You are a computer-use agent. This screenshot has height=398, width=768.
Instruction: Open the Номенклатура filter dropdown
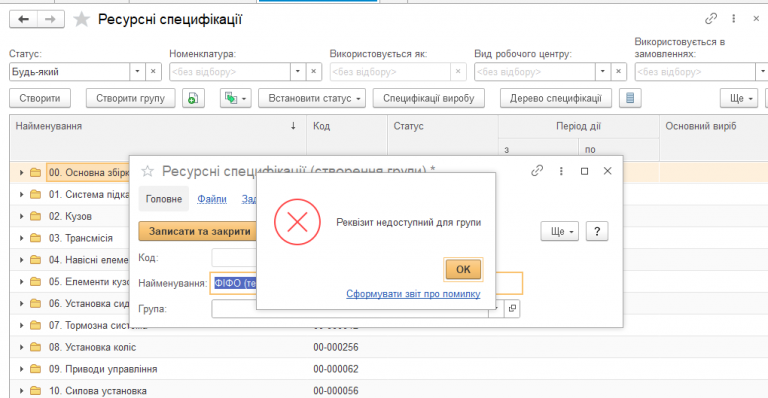point(298,71)
